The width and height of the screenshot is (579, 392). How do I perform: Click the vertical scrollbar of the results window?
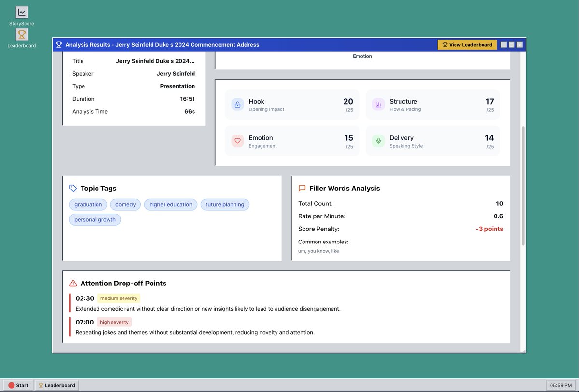pyautogui.click(x=523, y=186)
